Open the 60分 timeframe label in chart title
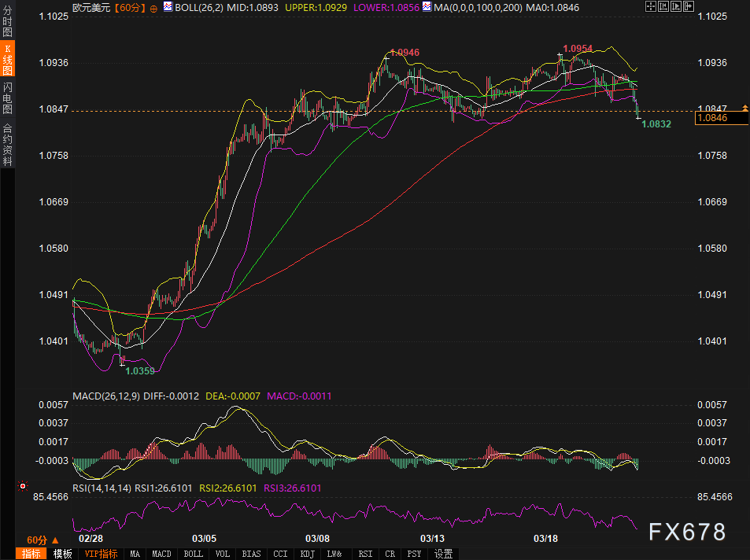750x560 pixels. [128, 7]
